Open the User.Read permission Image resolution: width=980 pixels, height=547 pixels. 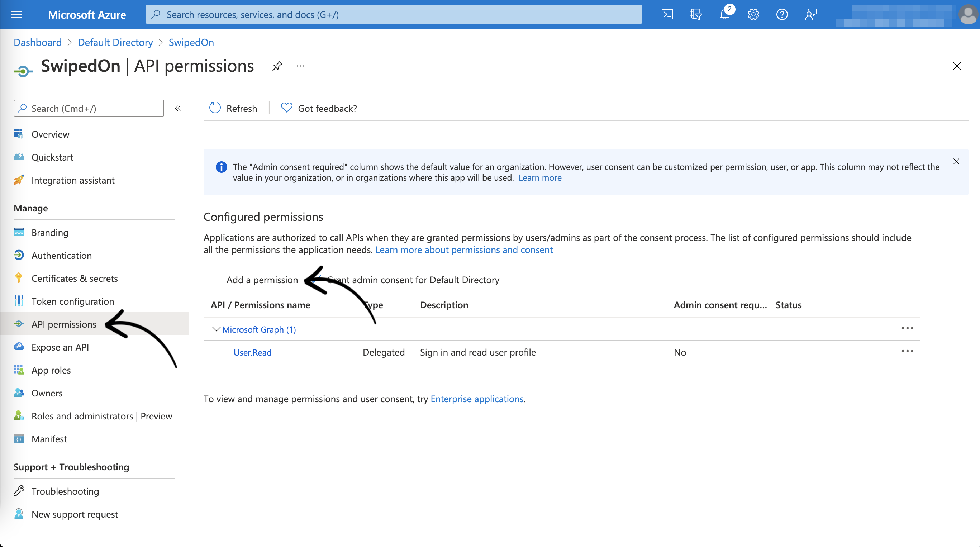(x=253, y=352)
